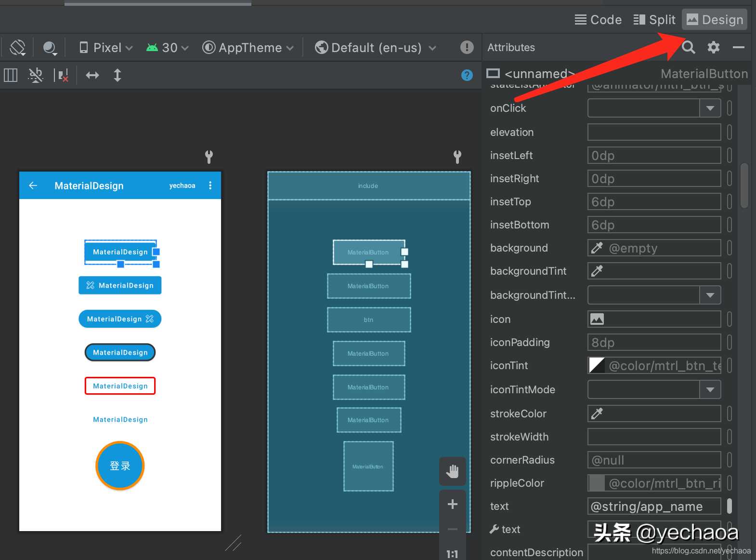Select the rounded MaterialDesign button with right icon
The image size is (756, 560).
click(120, 319)
